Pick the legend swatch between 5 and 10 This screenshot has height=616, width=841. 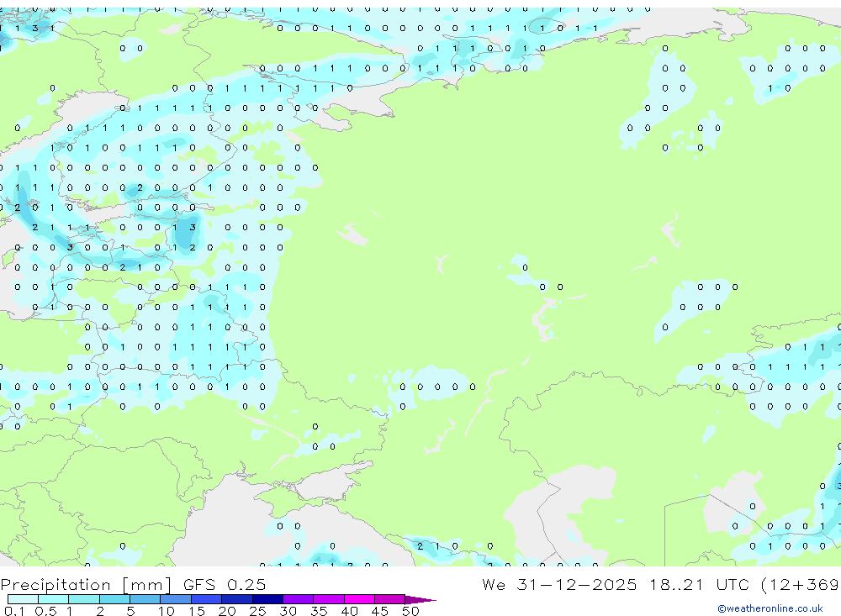pyautogui.click(x=145, y=599)
